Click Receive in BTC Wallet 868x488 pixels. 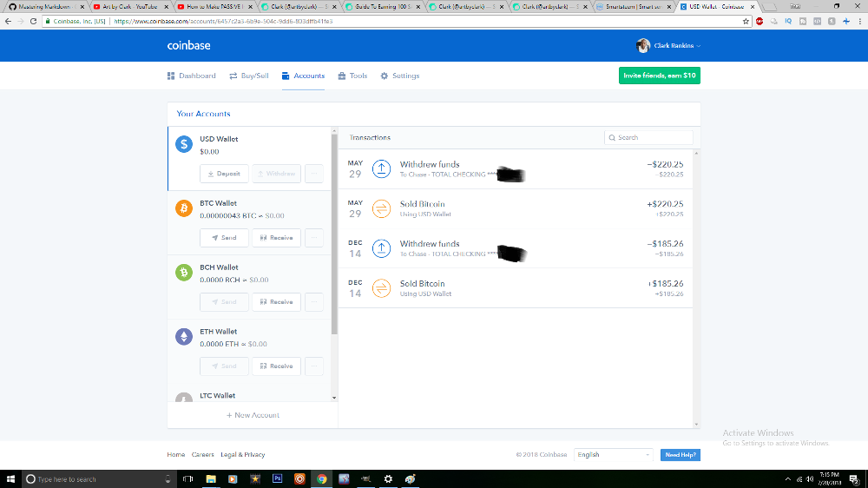pyautogui.click(x=276, y=238)
